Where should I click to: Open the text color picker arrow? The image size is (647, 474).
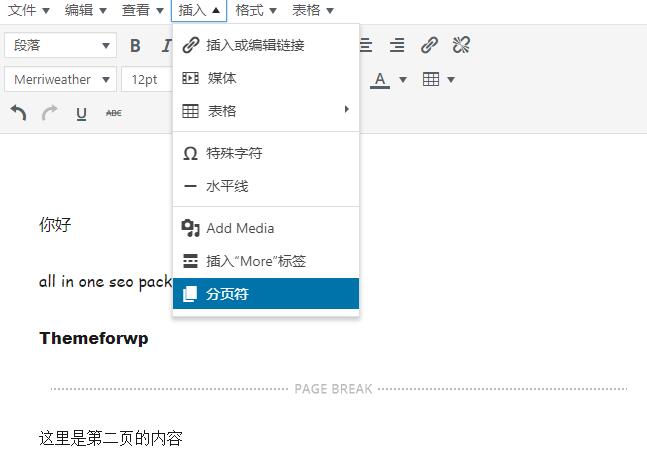click(403, 79)
